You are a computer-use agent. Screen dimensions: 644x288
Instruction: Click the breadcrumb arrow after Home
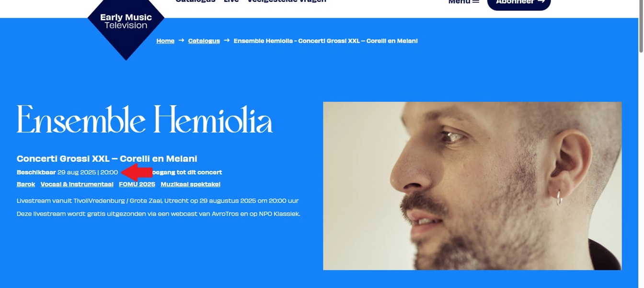click(181, 40)
